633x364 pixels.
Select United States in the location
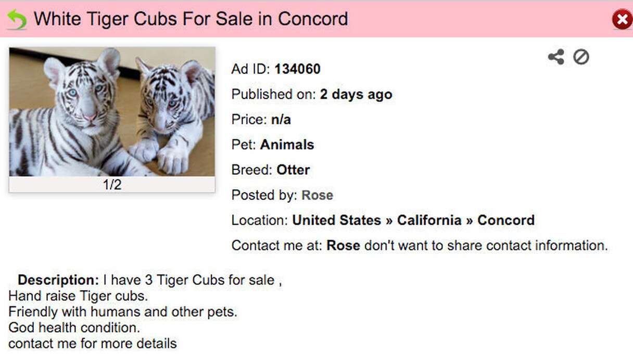click(336, 220)
